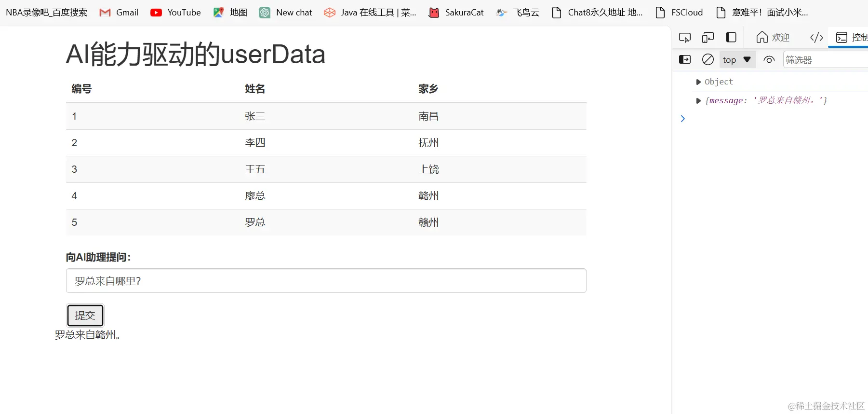The height and width of the screenshot is (414, 868).
Task: Open the 地图 maps bookmark
Action: point(230,13)
